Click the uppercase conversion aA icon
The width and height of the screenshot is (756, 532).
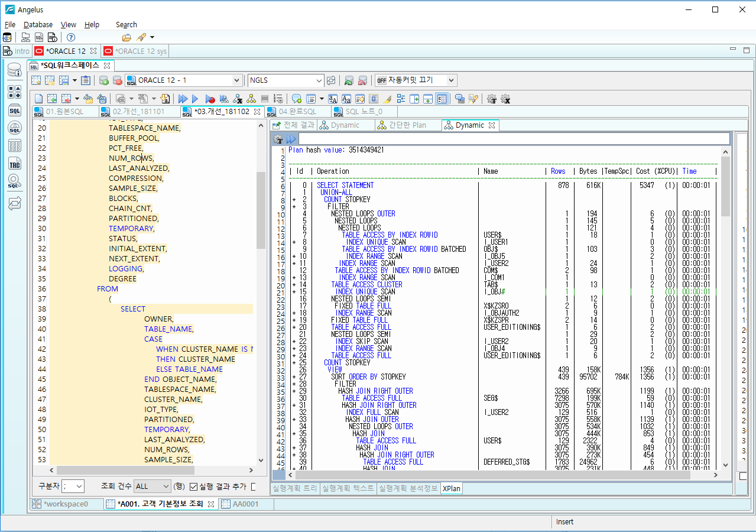click(333, 99)
